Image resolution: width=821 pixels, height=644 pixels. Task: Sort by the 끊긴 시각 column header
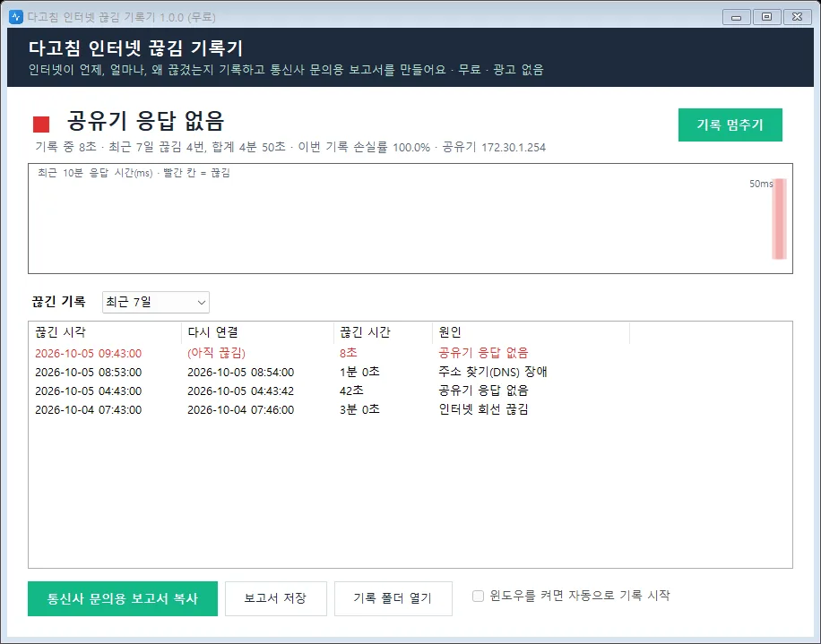[x=105, y=332]
